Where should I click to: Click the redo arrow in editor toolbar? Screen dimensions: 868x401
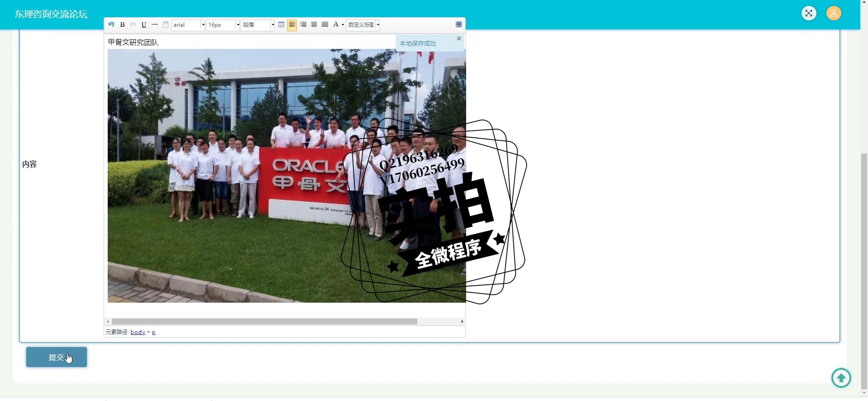point(133,24)
